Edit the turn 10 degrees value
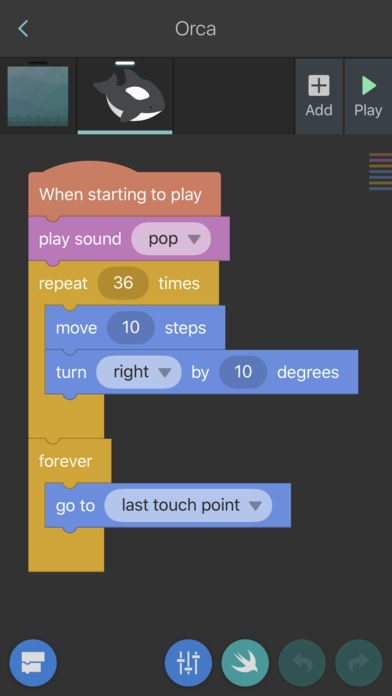This screenshot has width=392, height=696. click(243, 372)
